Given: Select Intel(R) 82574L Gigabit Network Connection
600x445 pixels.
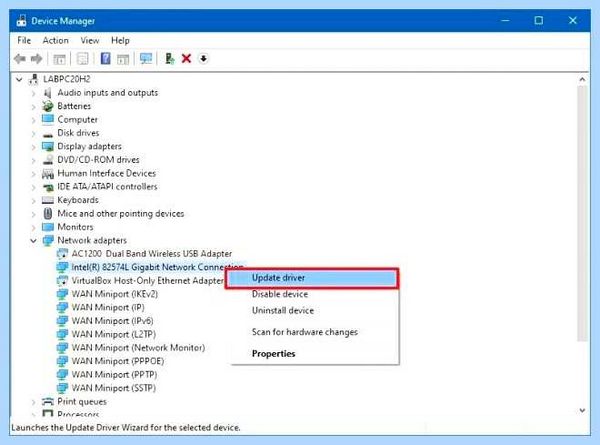Looking at the screenshot, I should pos(157,267).
